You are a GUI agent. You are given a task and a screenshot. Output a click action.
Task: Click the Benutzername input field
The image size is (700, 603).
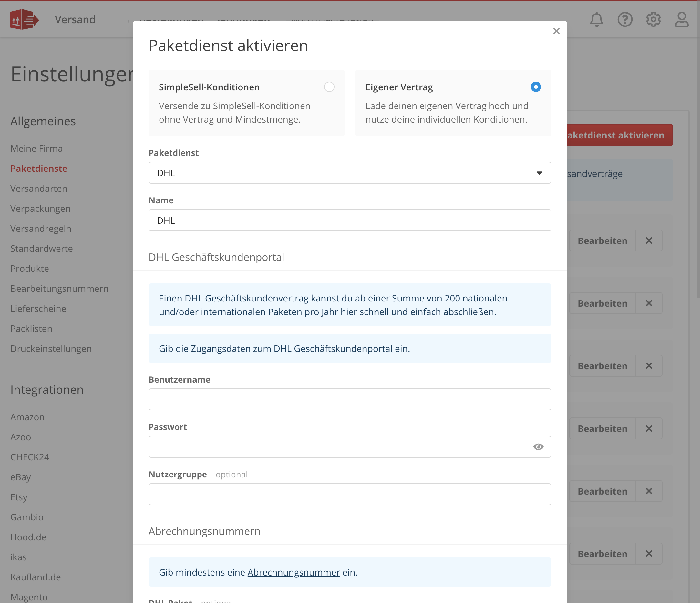click(350, 399)
